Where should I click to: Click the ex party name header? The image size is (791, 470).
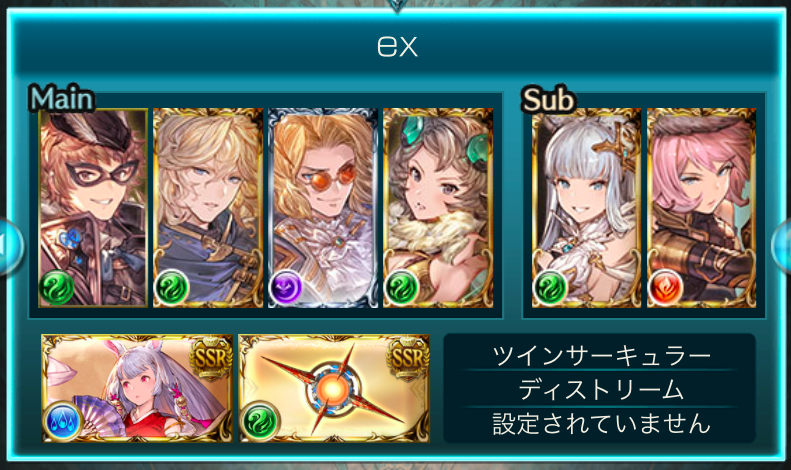[x=397, y=46]
